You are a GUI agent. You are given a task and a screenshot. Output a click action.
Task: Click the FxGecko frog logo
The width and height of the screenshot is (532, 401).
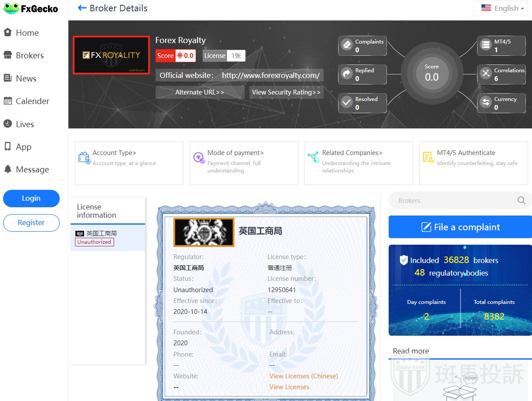tap(11, 9)
